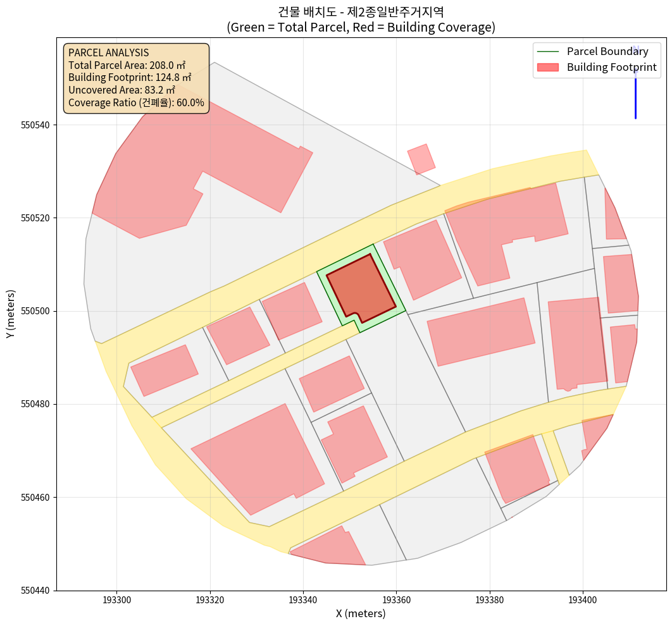Click the Parcel Boundary legend label
This screenshot has height=626, width=672.
coord(607,52)
